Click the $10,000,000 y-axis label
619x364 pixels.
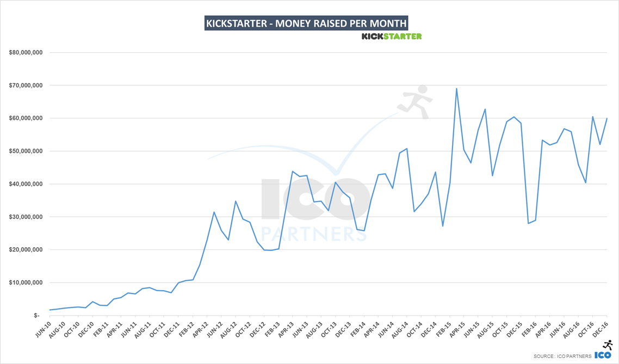pos(28,283)
